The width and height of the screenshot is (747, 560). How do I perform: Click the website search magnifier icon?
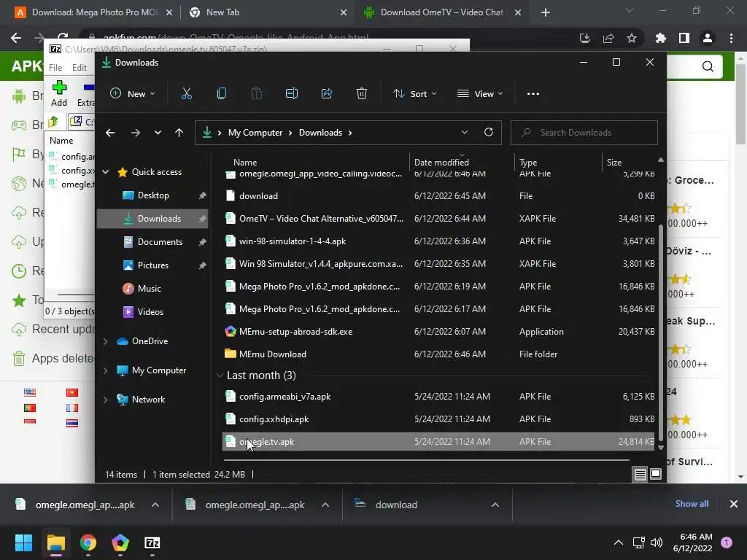(x=708, y=66)
